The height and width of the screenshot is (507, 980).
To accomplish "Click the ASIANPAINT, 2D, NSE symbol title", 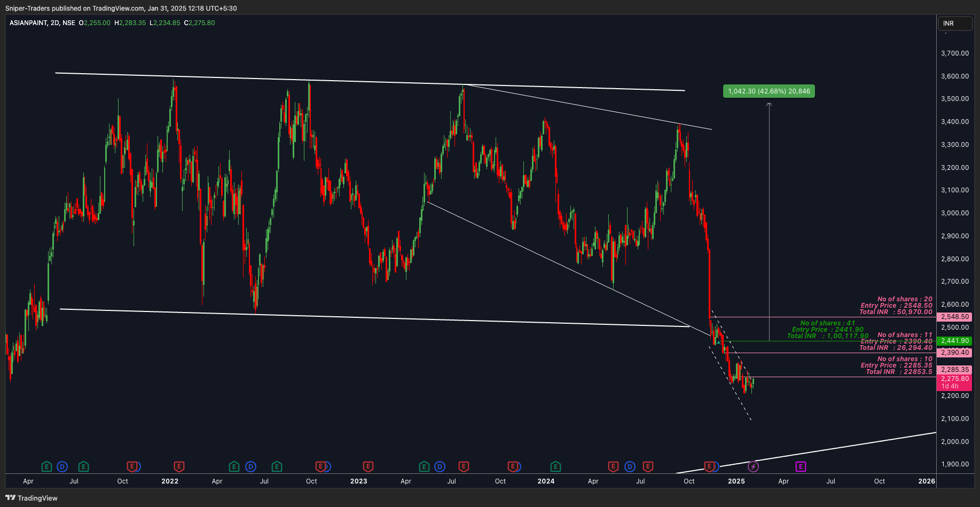I will (x=42, y=23).
